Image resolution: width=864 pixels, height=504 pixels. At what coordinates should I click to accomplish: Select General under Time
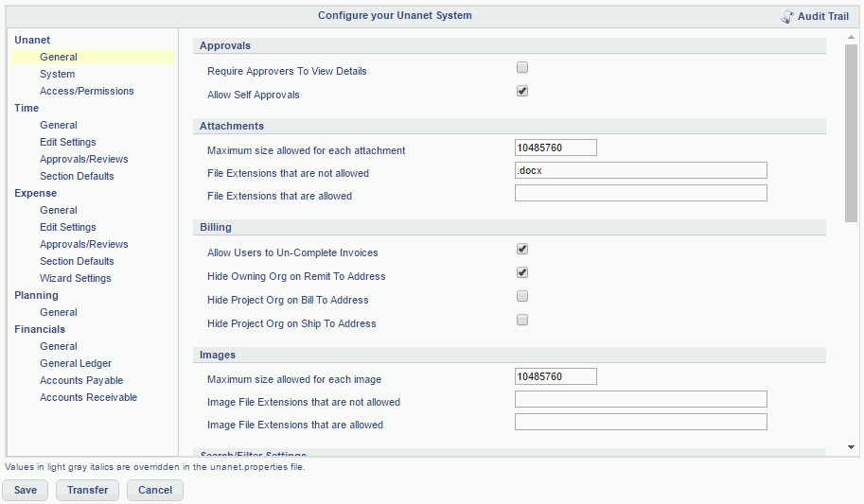coord(59,125)
